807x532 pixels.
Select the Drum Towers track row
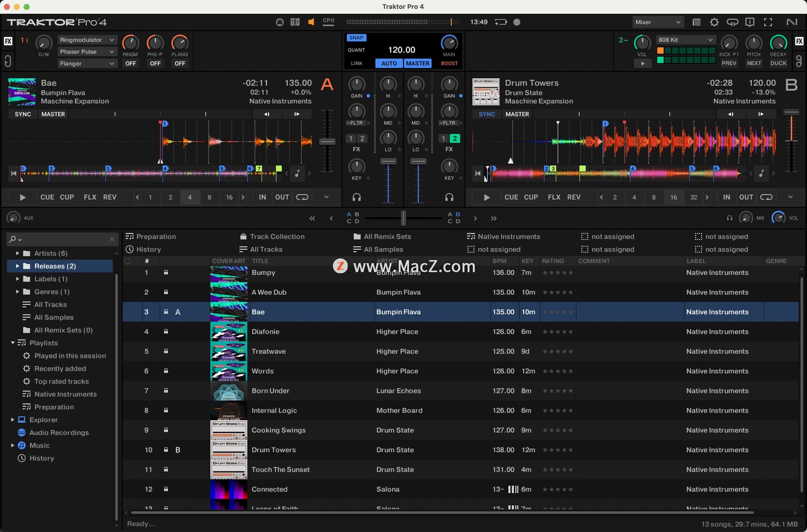coord(461,450)
